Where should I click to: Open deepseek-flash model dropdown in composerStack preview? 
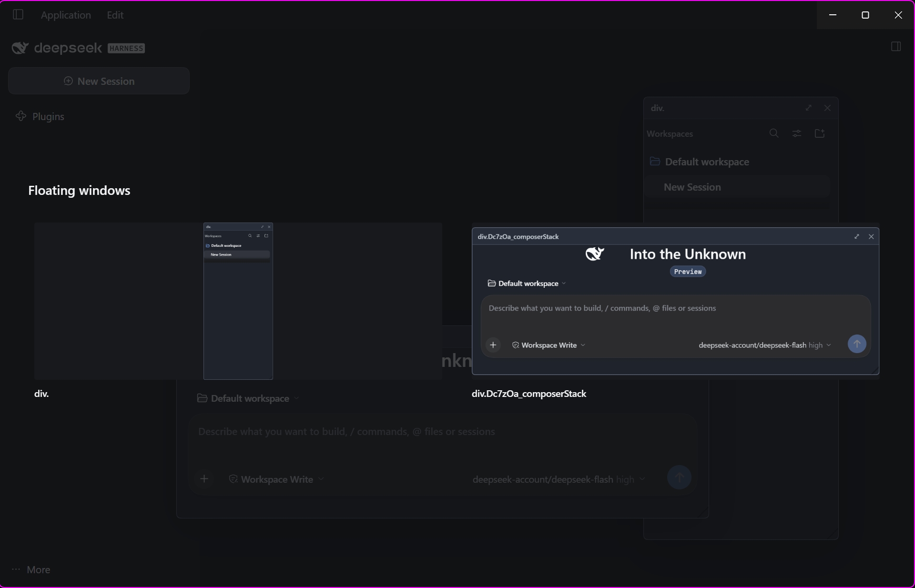pyautogui.click(x=765, y=345)
